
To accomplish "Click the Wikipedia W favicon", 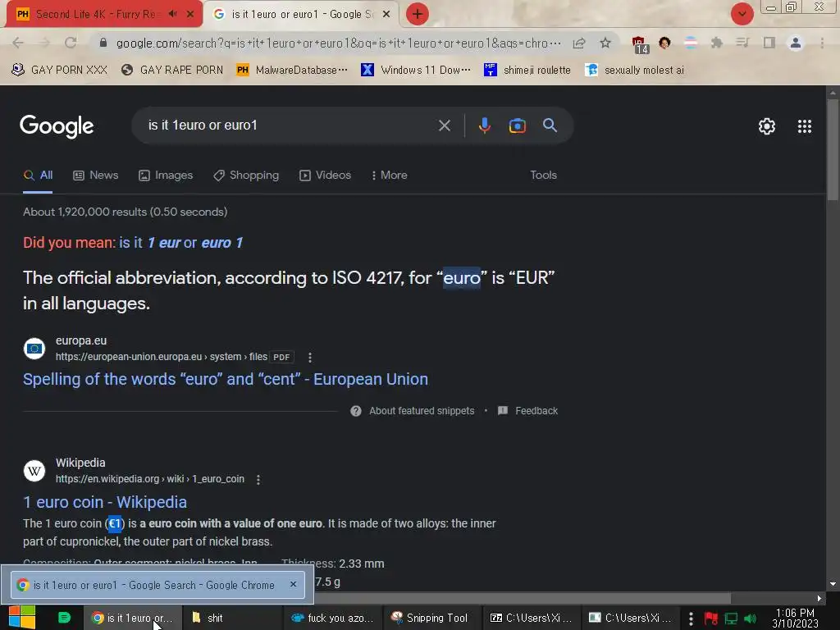I will [x=34, y=471].
